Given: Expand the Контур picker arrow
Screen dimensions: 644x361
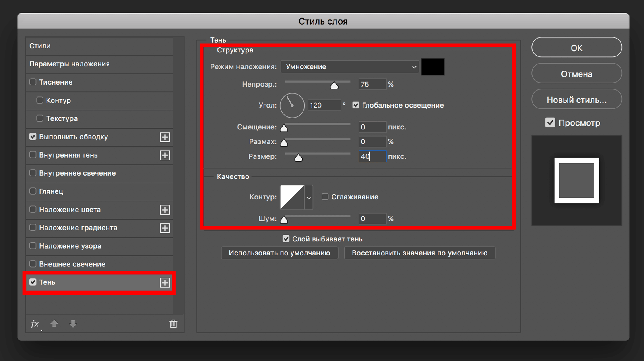Looking at the screenshot, I should click(309, 197).
